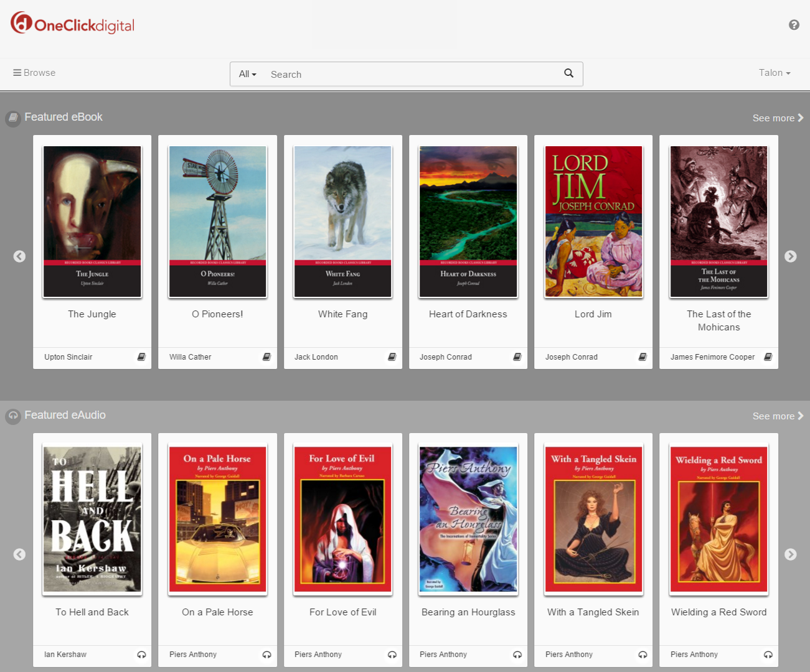The width and height of the screenshot is (810, 672).
Task: Click eBook format icon on The Jungle card
Action: tap(141, 357)
